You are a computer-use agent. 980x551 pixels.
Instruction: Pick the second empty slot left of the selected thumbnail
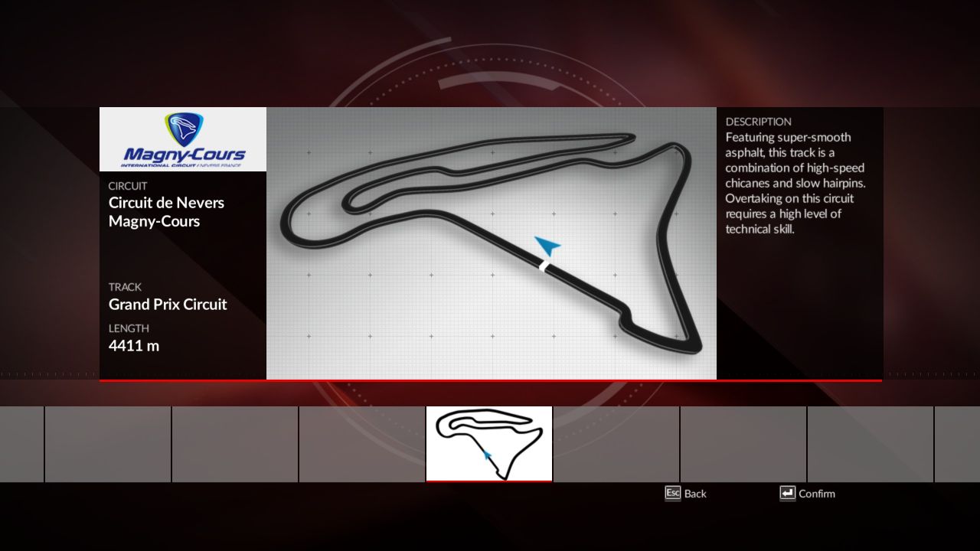(x=235, y=444)
